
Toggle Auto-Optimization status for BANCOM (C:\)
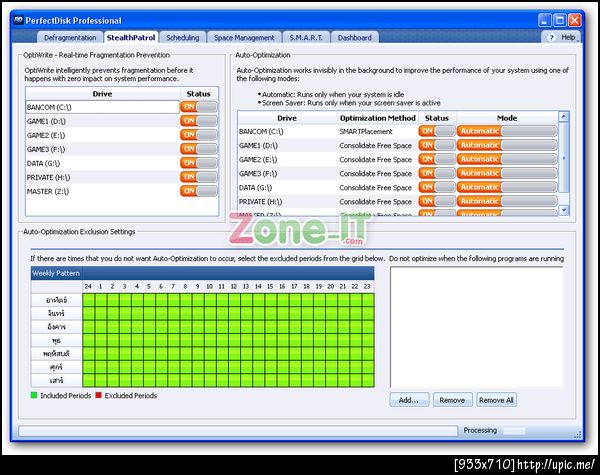(x=437, y=131)
